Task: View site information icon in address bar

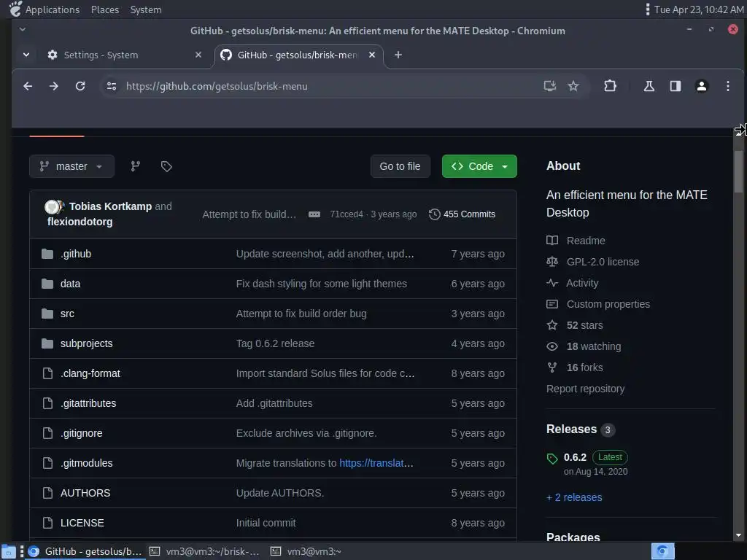Action: 112,86
